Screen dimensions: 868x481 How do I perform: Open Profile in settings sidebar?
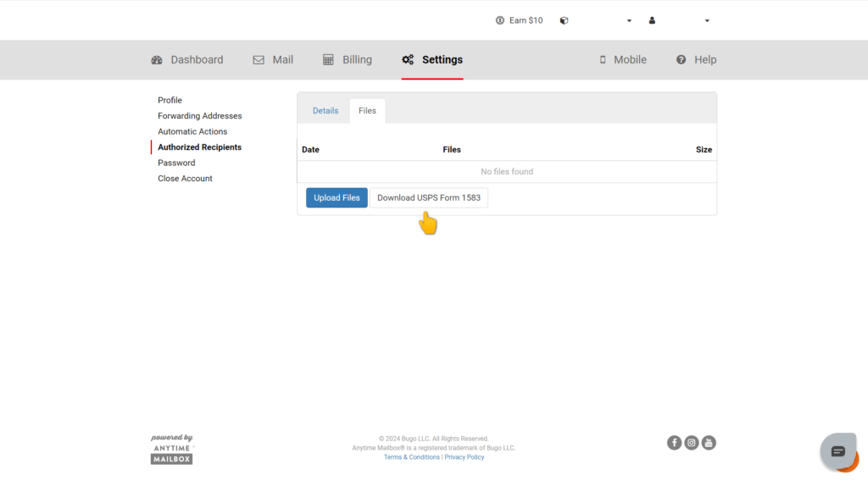[170, 100]
